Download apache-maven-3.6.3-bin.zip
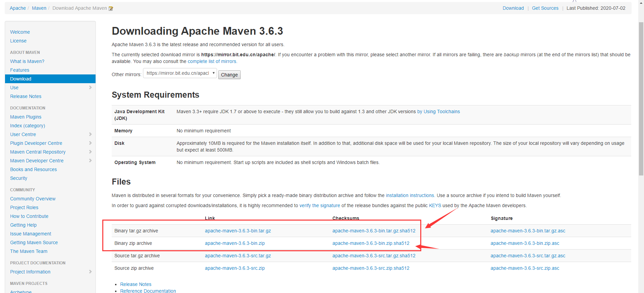Screen dimensions: 644x293 (x=235, y=243)
